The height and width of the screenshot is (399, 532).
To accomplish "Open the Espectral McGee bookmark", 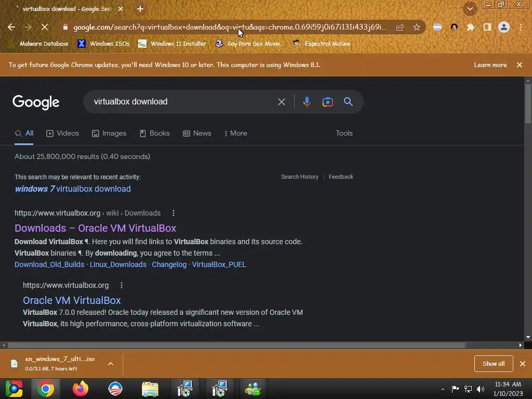I will (x=322, y=44).
